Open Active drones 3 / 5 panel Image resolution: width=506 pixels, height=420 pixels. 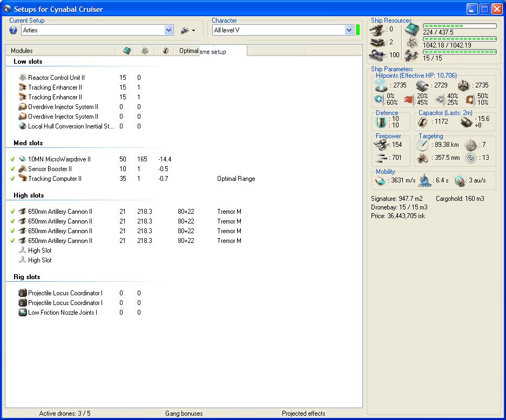[65, 413]
